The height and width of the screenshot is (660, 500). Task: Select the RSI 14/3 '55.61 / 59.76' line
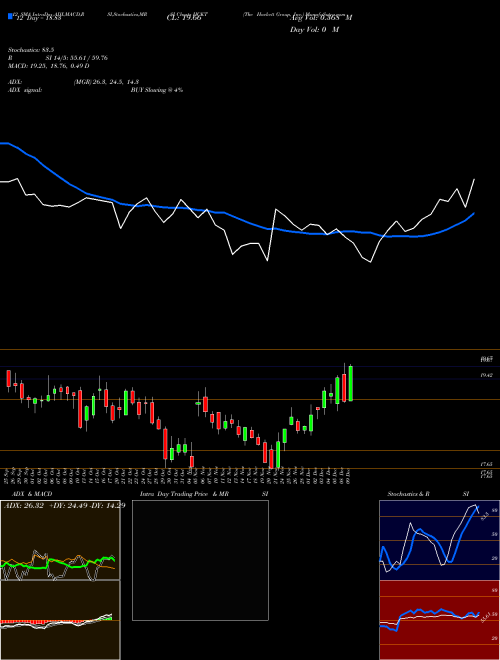(58, 58)
